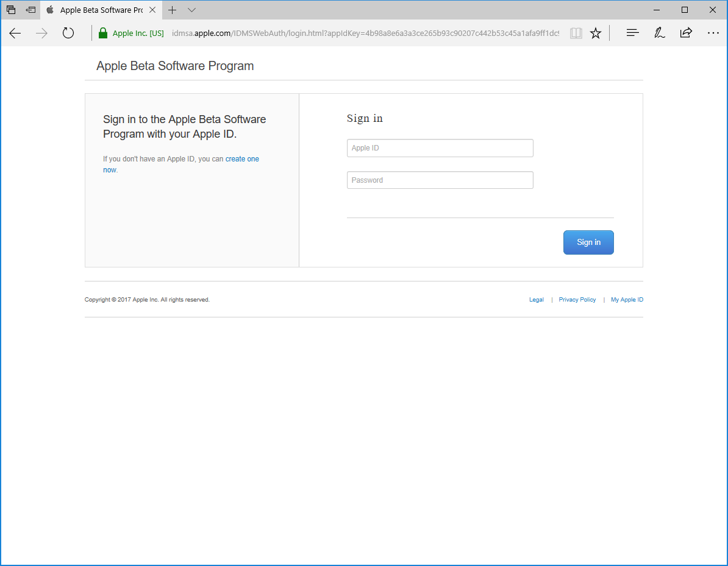This screenshot has width=728, height=566.
Task: Close the Apple Beta Software tab
Action: (152, 10)
